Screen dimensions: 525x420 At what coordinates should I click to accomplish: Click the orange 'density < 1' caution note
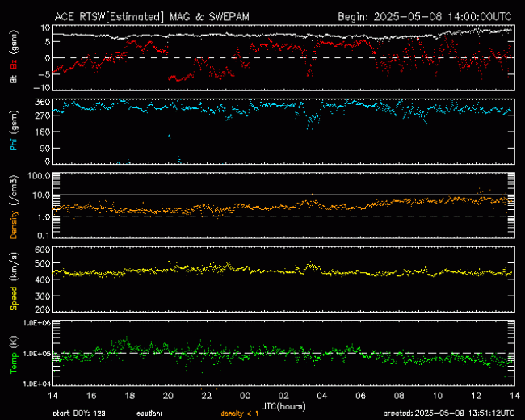pyautogui.click(x=239, y=414)
